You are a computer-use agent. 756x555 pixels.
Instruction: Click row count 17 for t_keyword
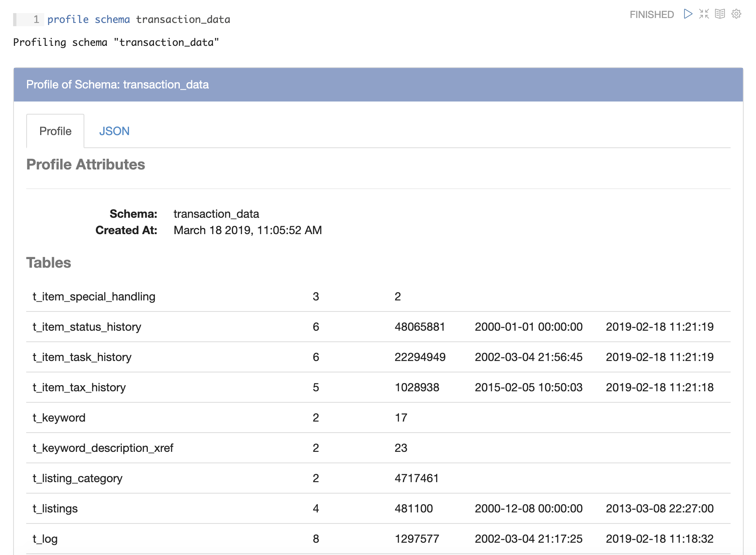coord(401,417)
